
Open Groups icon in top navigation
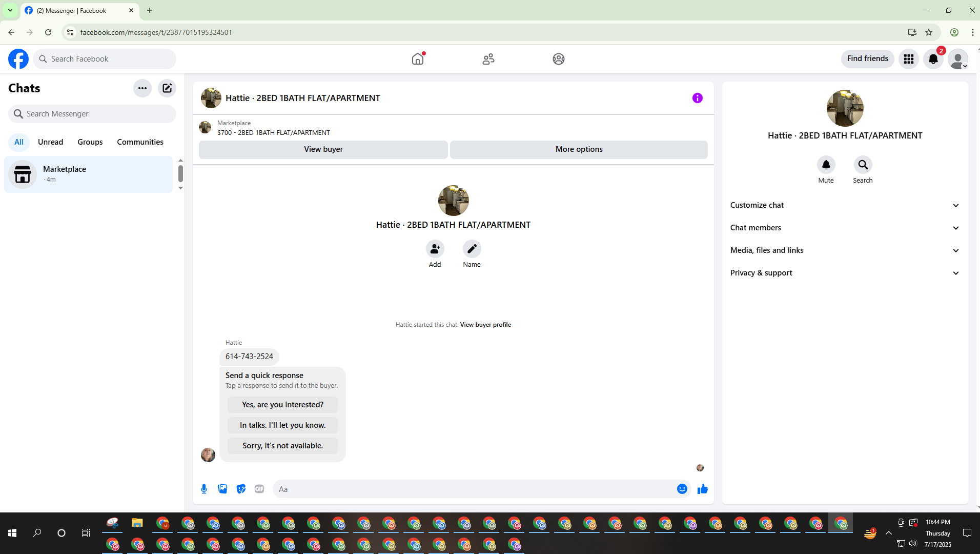(x=559, y=59)
